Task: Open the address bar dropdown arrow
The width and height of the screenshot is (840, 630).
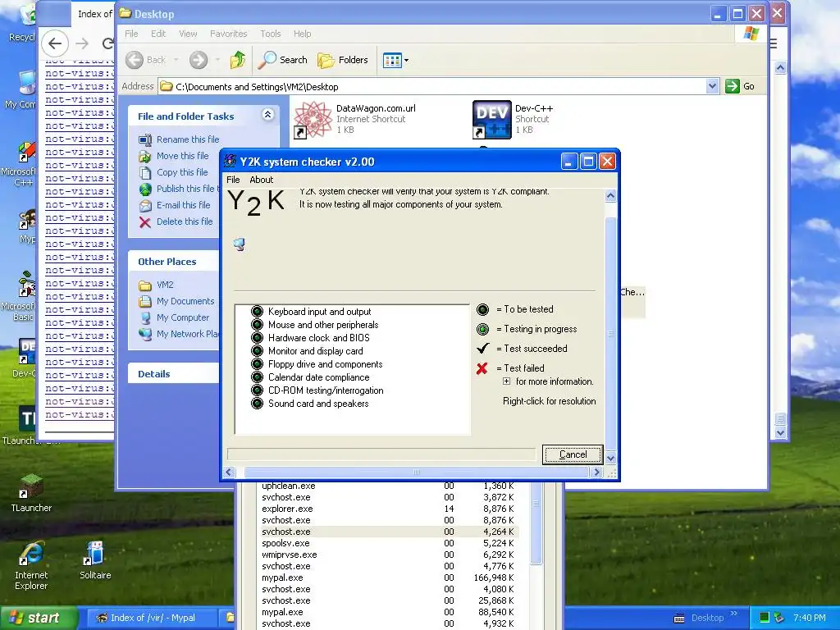Action: [712, 86]
